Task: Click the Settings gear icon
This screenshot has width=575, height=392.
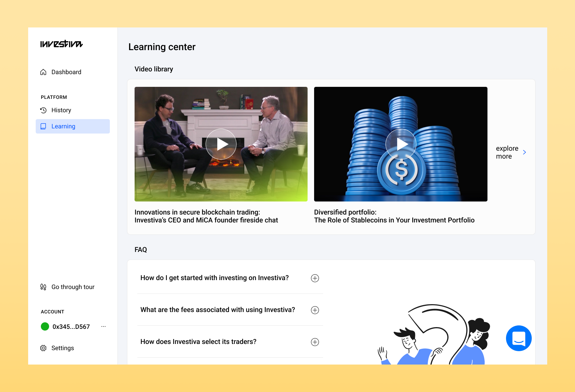Action: [43, 348]
